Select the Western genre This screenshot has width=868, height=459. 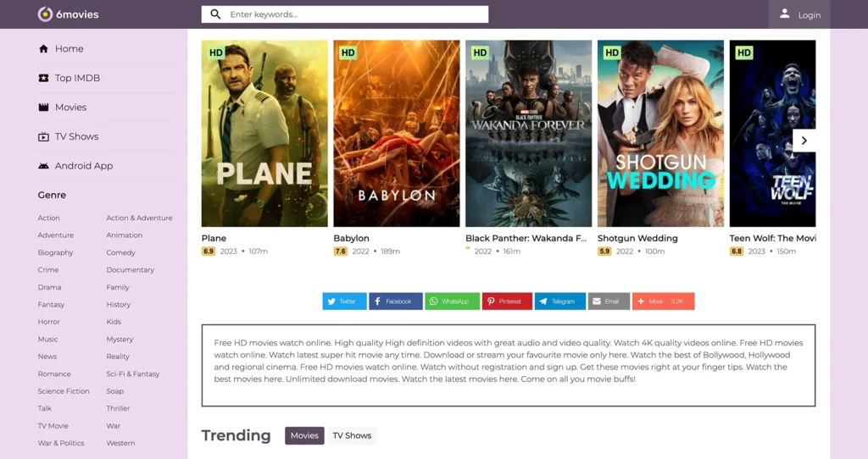[x=120, y=444]
